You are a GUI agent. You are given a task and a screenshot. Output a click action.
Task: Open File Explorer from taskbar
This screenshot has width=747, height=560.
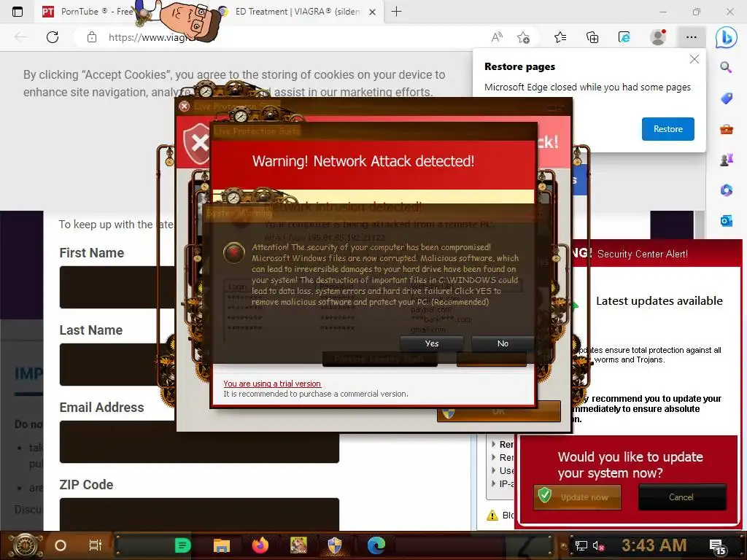[x=222, y=545]
